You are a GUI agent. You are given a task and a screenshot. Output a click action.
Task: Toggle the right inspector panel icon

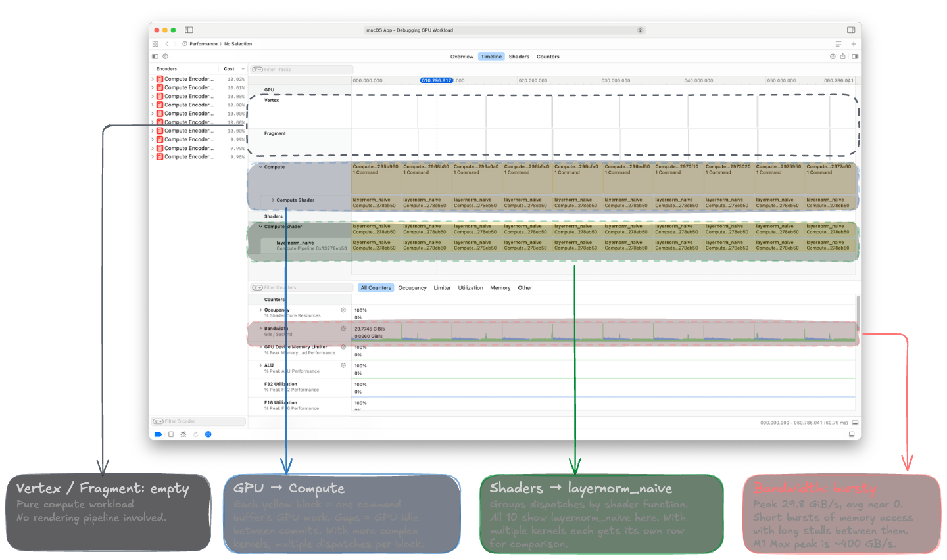pos(855,56)
